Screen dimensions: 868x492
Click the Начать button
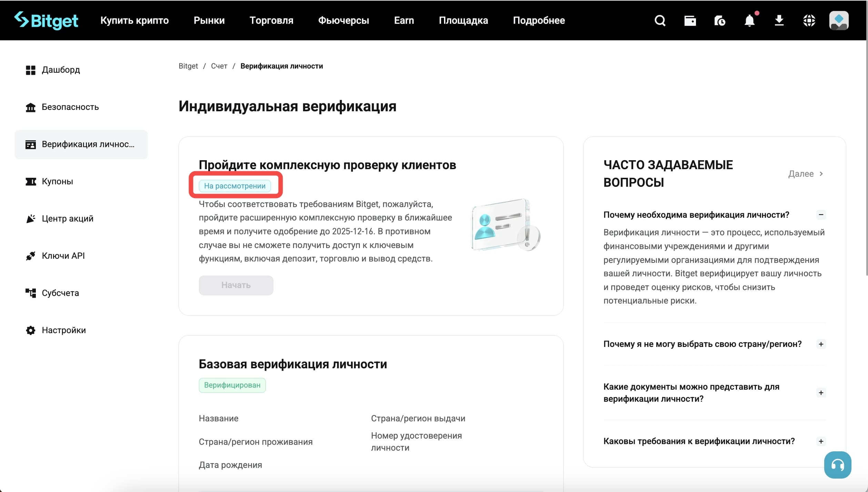point(236,285)
